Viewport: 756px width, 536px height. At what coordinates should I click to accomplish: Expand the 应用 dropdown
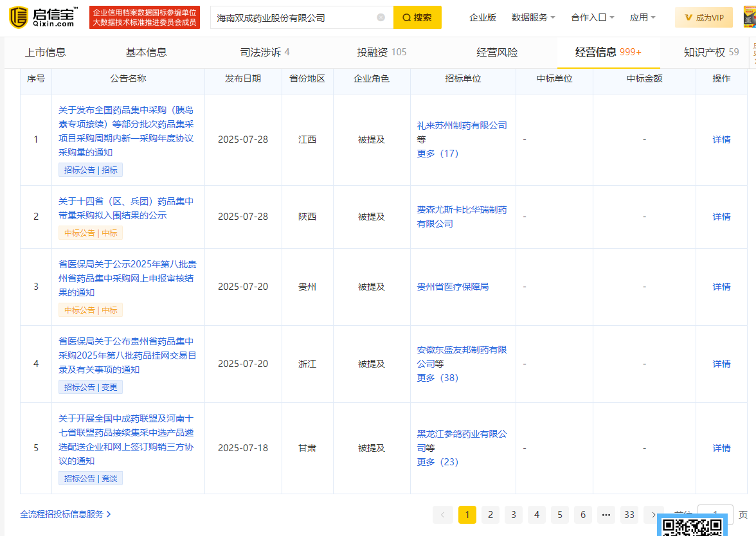pyautogui.click(x=643, y=17)
